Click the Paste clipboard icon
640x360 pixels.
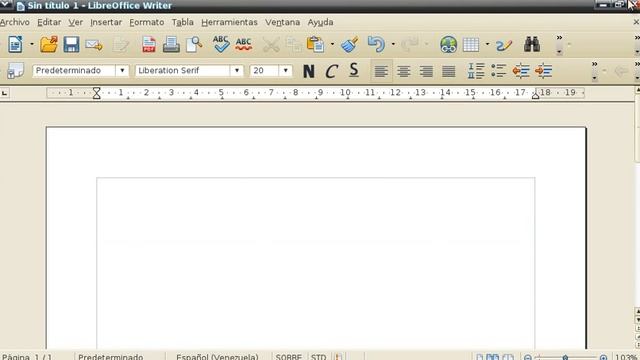316,44
